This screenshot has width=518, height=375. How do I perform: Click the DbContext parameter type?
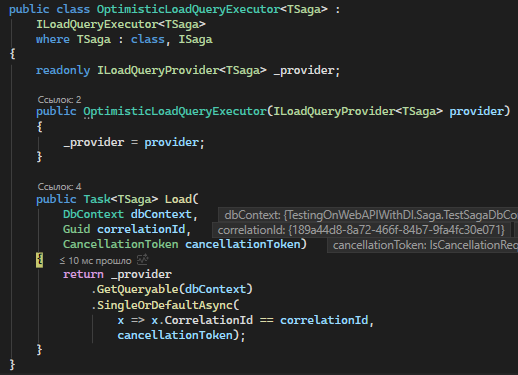tap(93, 214)
